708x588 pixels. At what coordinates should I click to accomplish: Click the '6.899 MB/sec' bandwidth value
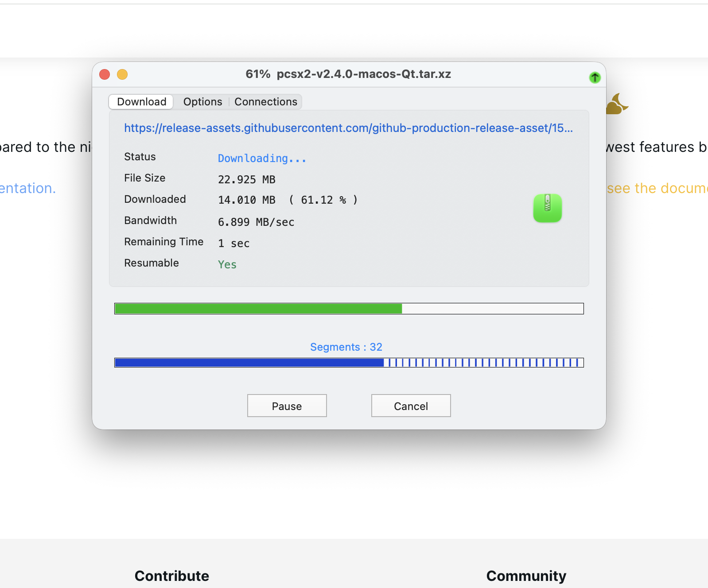[x=256, y=222]
